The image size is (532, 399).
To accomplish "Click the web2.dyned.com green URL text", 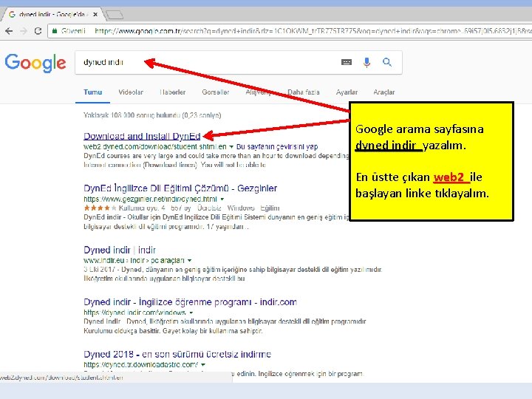I will pos(154,146).
